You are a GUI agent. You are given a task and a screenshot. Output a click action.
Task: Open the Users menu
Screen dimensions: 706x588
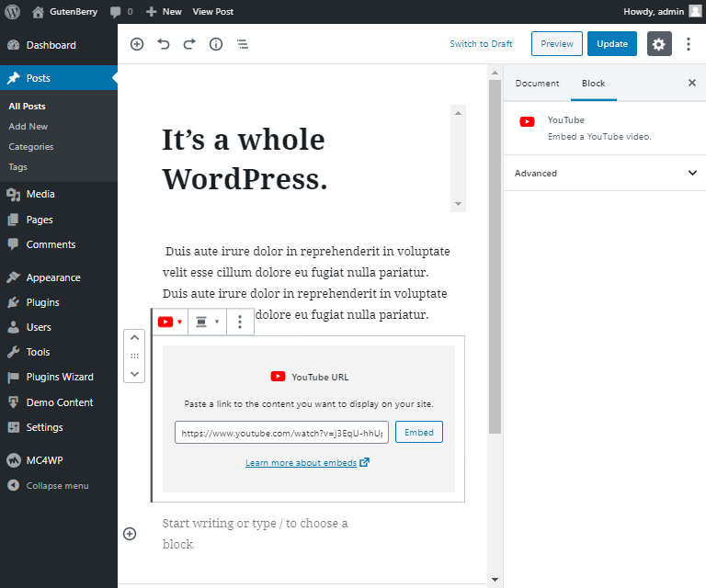(x=59, y=327)
